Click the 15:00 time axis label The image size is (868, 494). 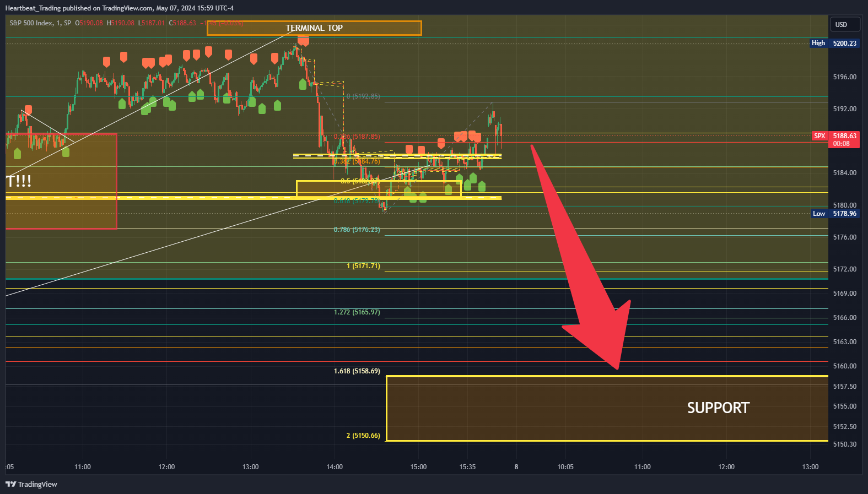(x=418, y=467)
